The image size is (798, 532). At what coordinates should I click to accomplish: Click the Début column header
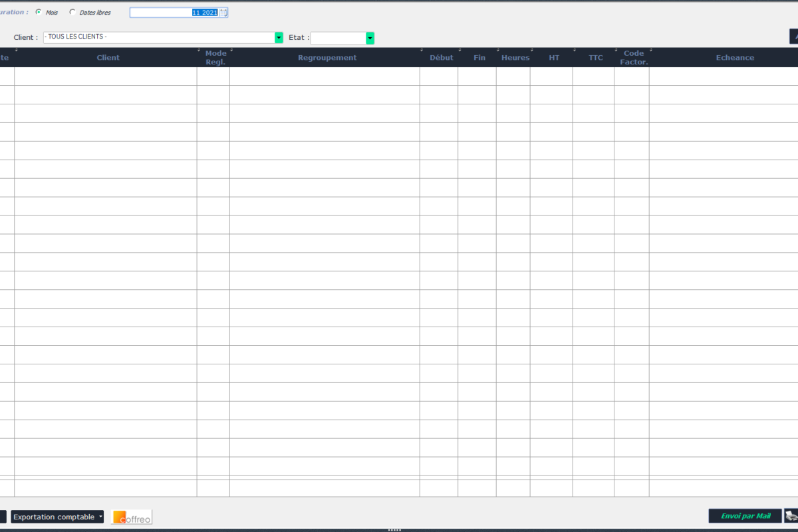pyautogui.click(x=441, y=58)
